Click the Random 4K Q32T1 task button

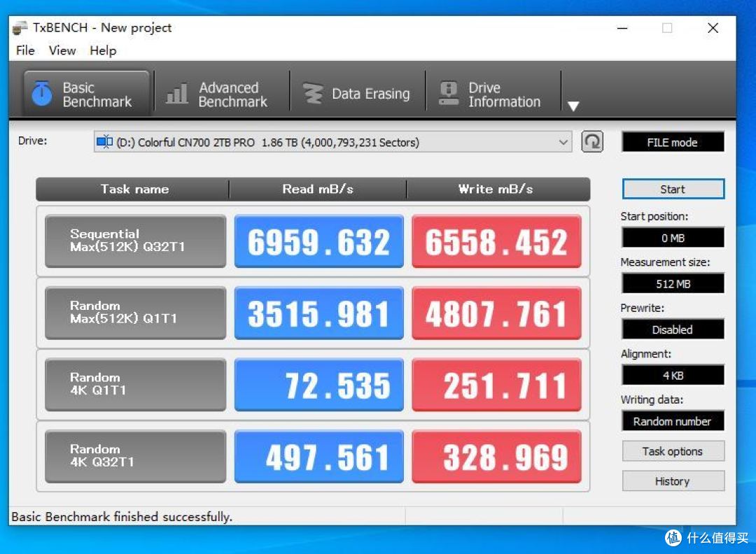136,456
